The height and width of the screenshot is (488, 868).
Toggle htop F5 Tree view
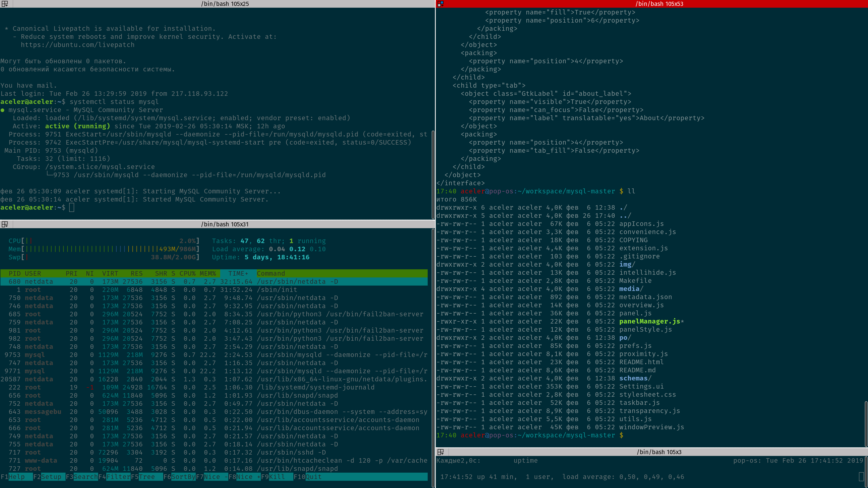pos(147,477)
